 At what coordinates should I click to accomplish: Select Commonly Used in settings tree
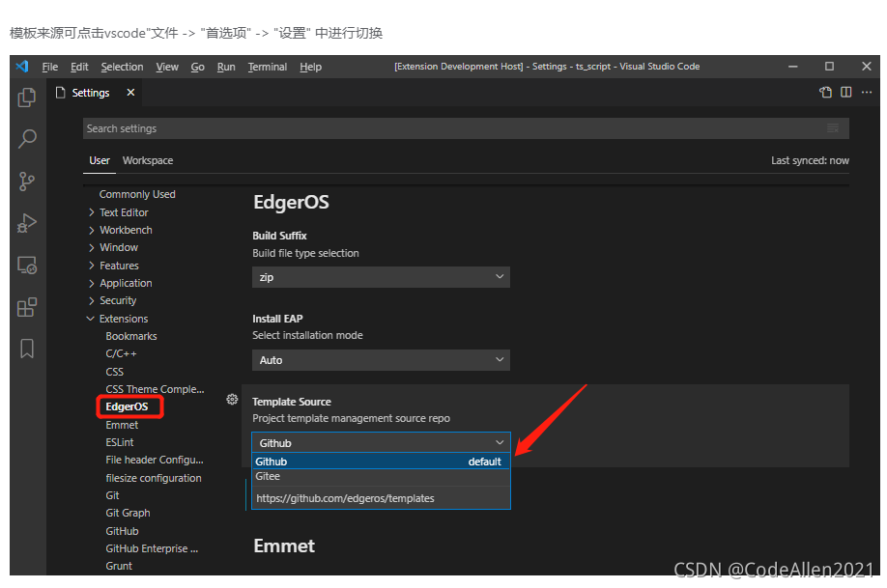pos(137,194)
